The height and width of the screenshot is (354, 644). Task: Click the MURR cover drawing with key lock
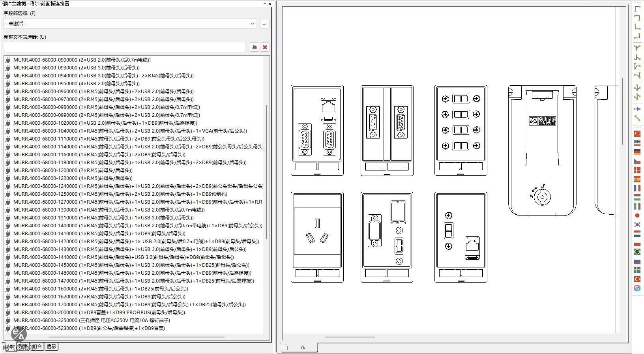[x=542, y=150]
